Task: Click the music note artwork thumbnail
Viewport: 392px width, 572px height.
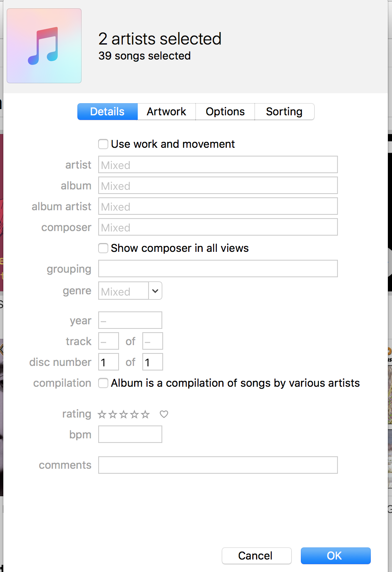Action: [44, 46]
